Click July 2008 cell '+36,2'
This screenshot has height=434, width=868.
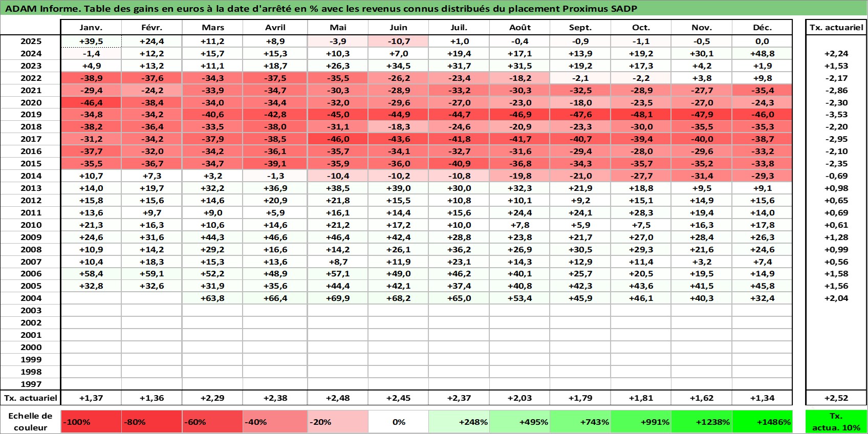[459, 250]
